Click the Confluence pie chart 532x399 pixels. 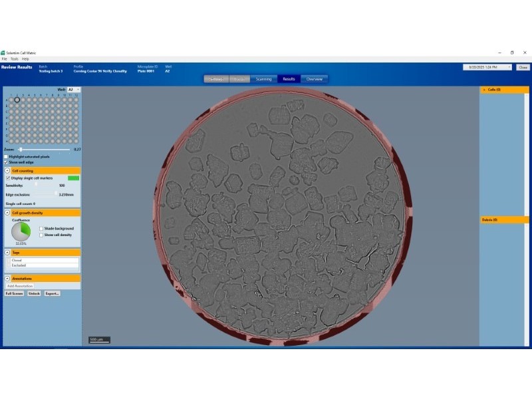point(21,232)
